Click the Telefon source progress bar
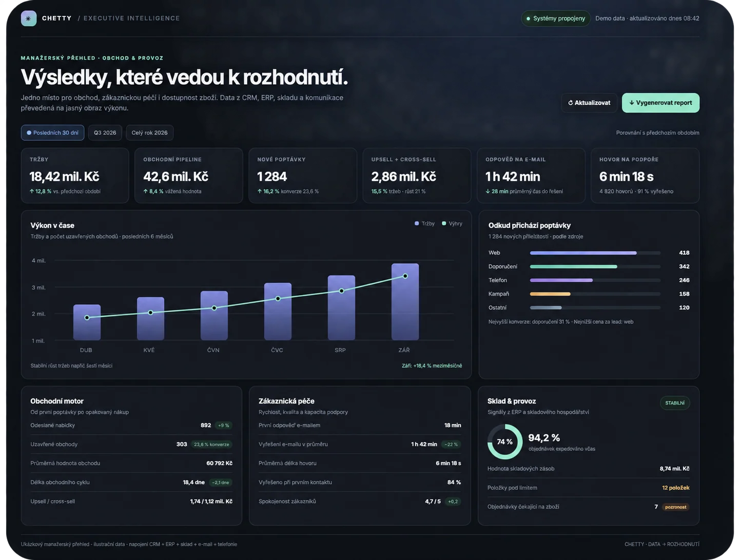The height and width of the screenshot is (560, 740). (595, 280)
